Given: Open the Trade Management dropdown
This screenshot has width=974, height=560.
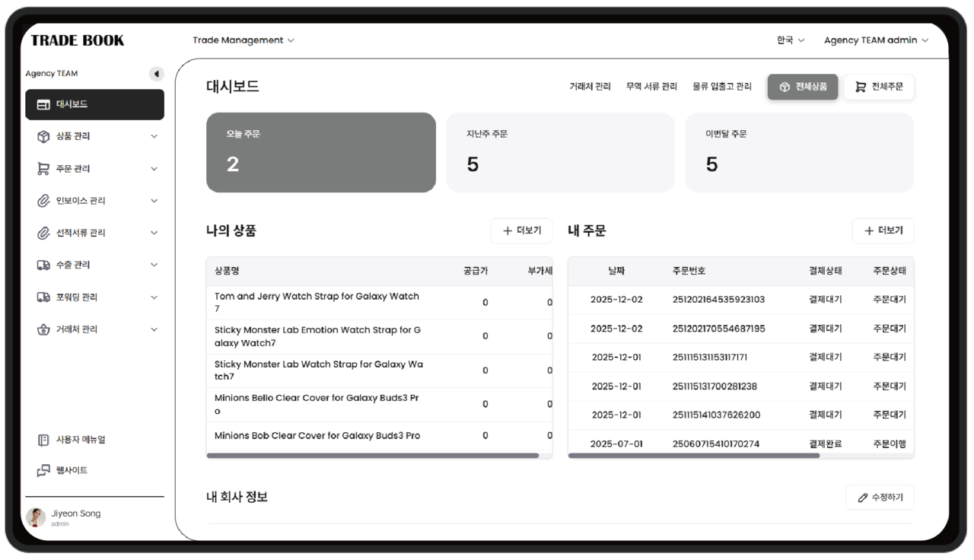Looking at the screenshot, I should pyautogui.click(x=243, y=40).
